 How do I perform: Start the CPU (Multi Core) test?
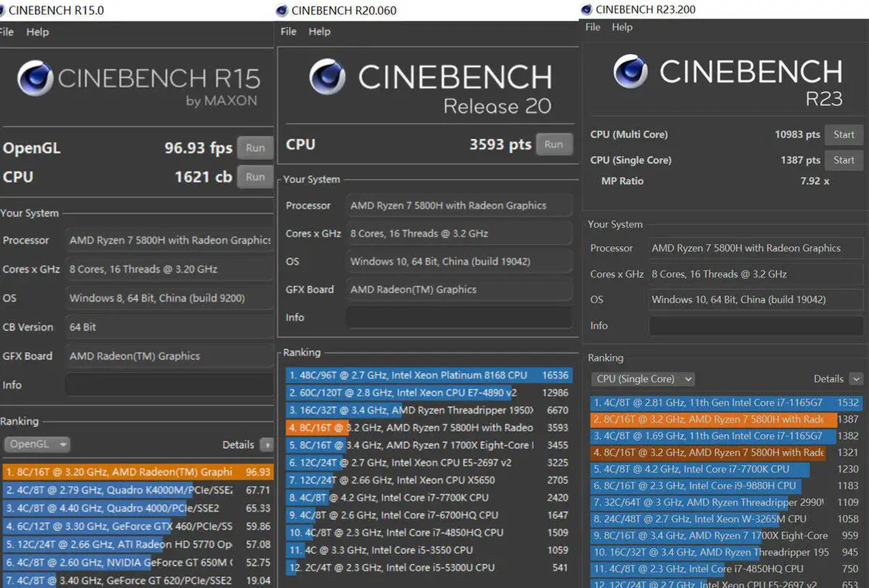click(x=844, y=134)
